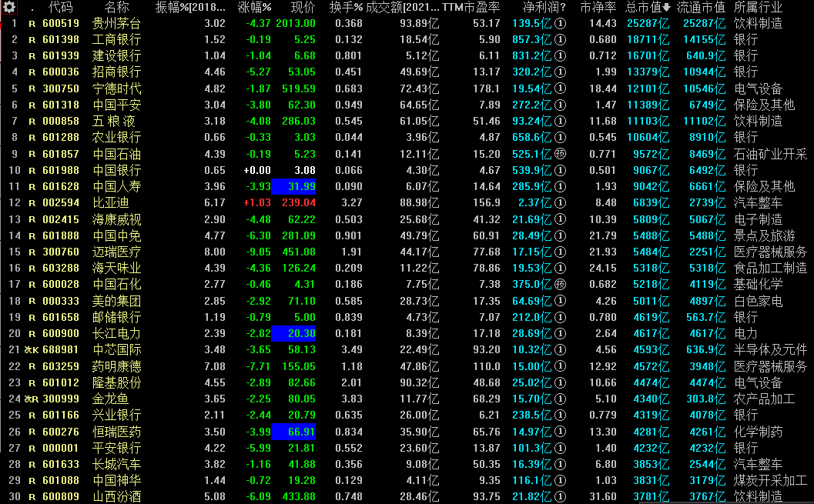Click the circled report icon in 中国石油 row
The width and height of the screenshot is (814, 504).
(x=560, y=154)
